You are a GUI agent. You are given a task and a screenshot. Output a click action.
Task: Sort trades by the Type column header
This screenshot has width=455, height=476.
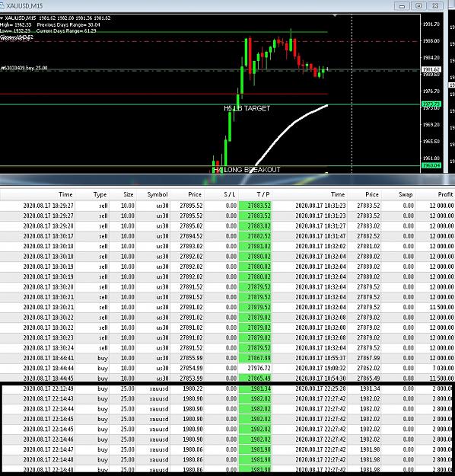click(100, 195)
